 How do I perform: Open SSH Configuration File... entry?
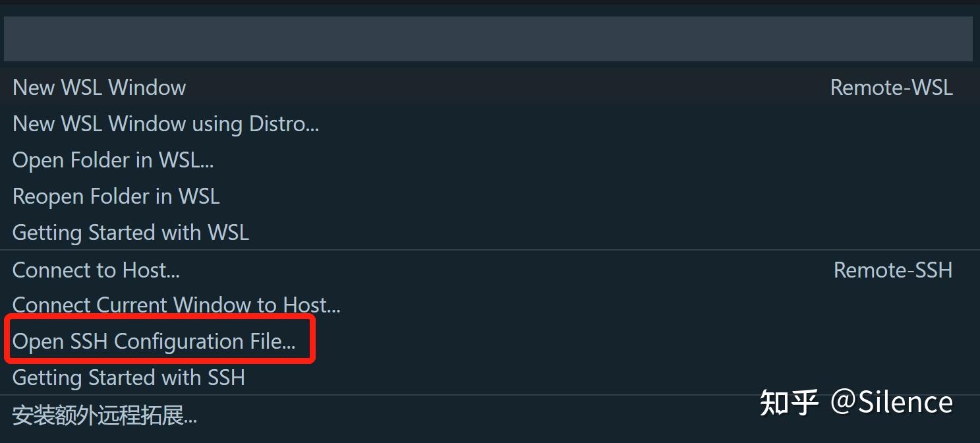(154, 341)
